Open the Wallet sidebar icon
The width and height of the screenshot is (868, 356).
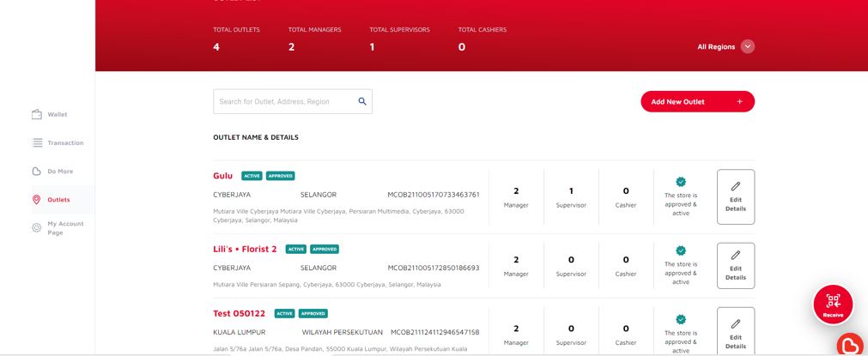37,114
